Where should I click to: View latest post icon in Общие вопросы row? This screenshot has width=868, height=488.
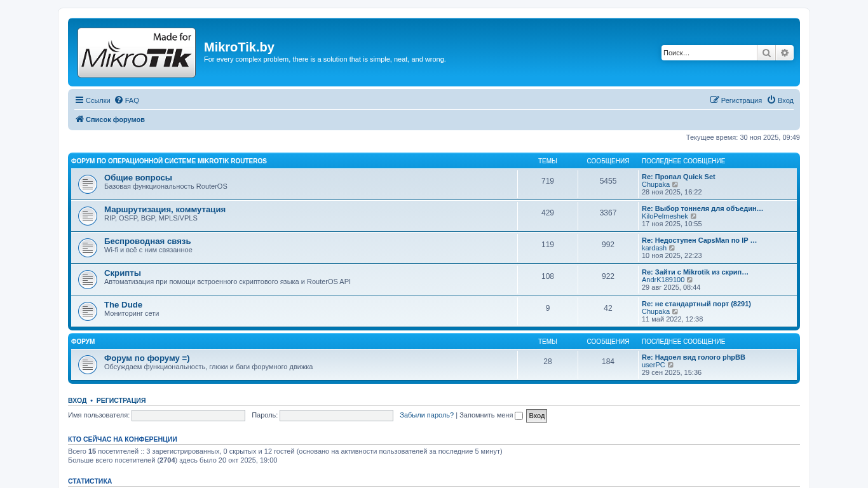pyautogui.click(x=675, y=184)
